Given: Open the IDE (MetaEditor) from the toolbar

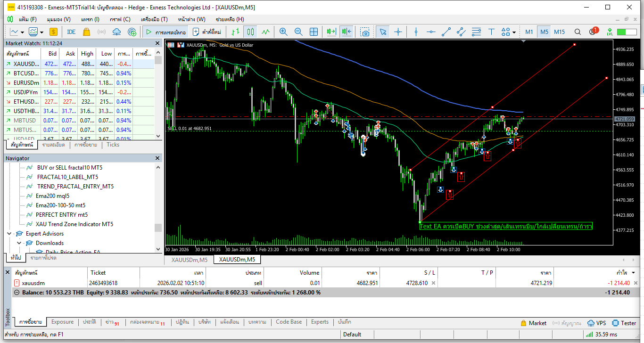Looking at the screenshot, I should (71, 32).
